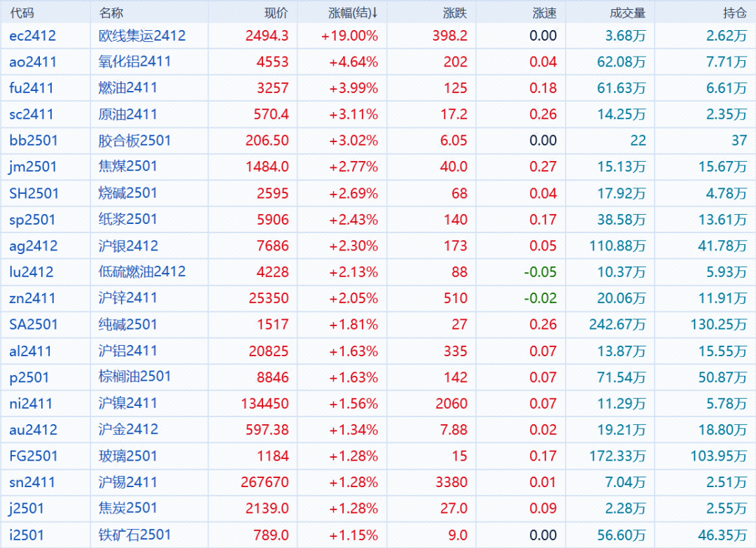Image resolution: width=756 pixels, height=548 pixels.
Task: Open contract code sn2411
Action: (x=31, y=482)
